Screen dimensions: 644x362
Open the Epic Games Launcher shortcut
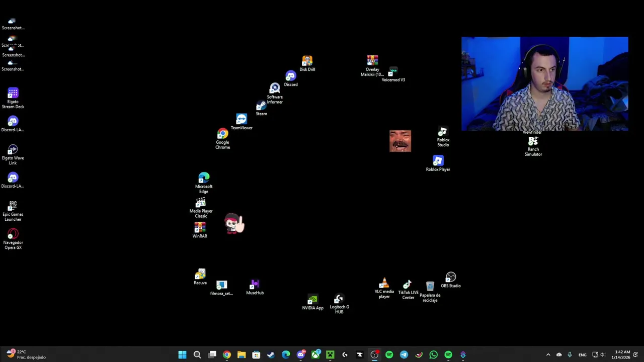coord(13,211)
